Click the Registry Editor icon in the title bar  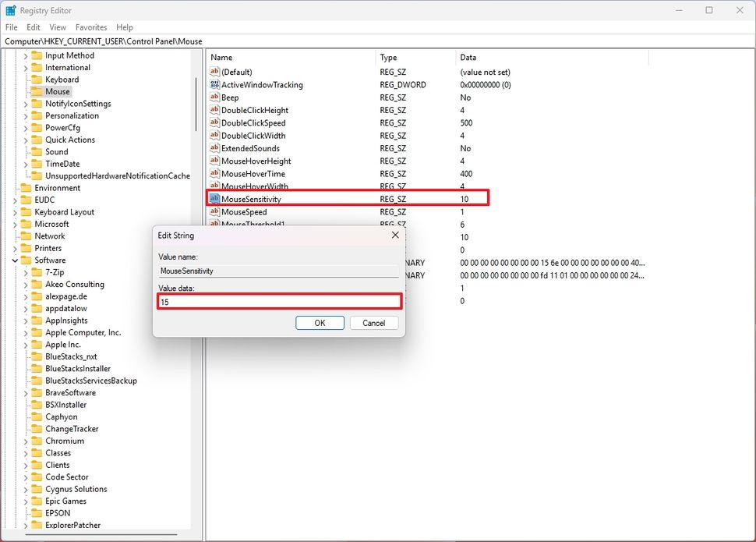(x=10, y=10)
